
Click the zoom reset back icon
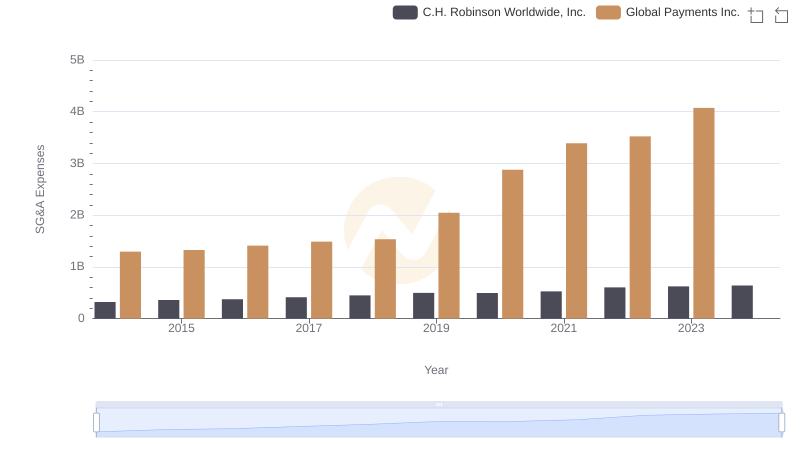click(x=781, y=15)
